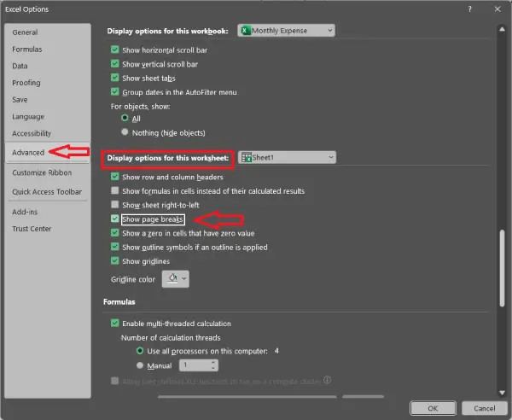The image size is (512, 420).
Task: Click the Help question mark icon
Action: [x=470, y=9]
